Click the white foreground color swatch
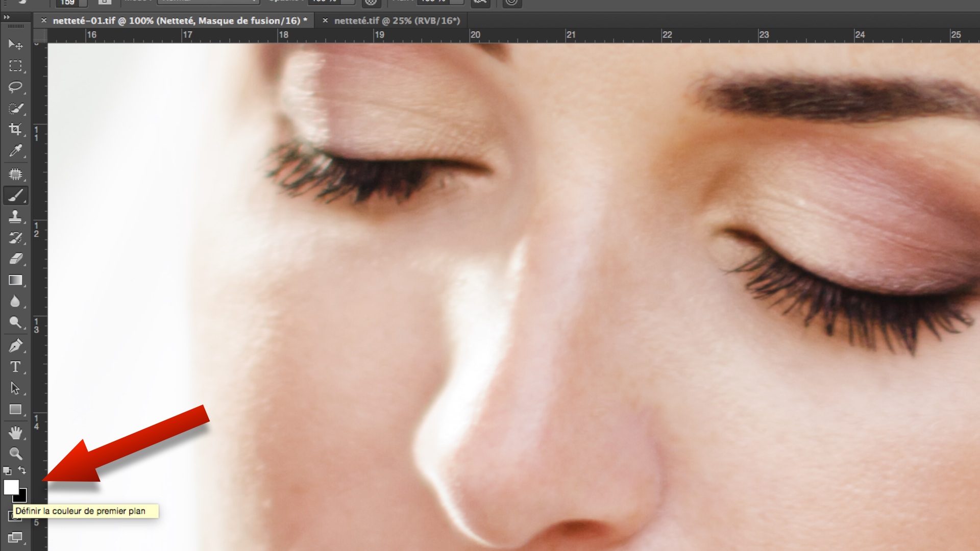 pyautogui.click(x=10, y=486)
